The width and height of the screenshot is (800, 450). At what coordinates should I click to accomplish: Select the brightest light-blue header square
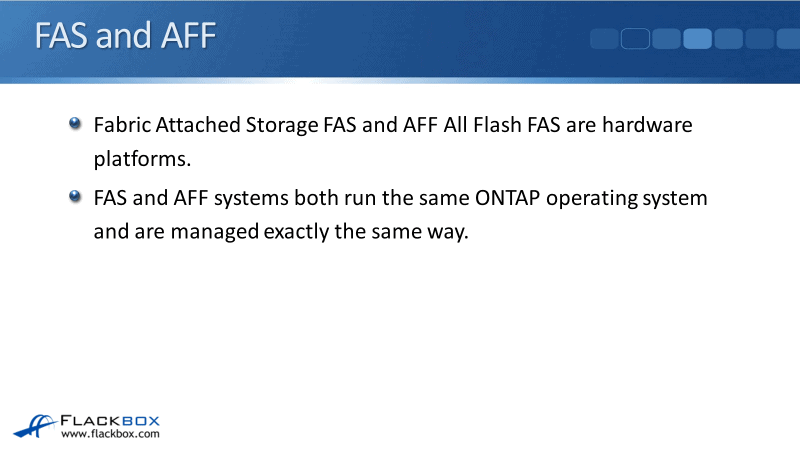point(697,39)
